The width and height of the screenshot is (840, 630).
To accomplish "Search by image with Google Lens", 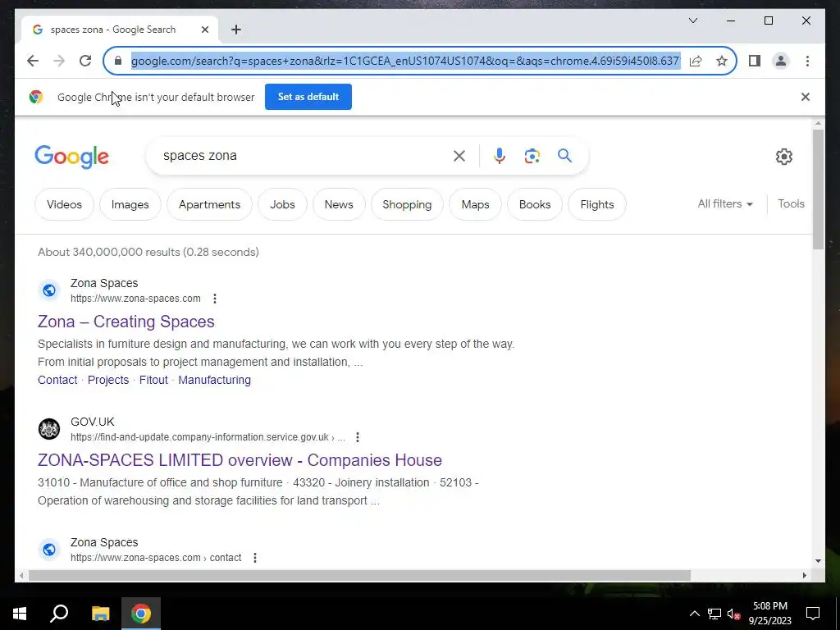I will 532,156.
